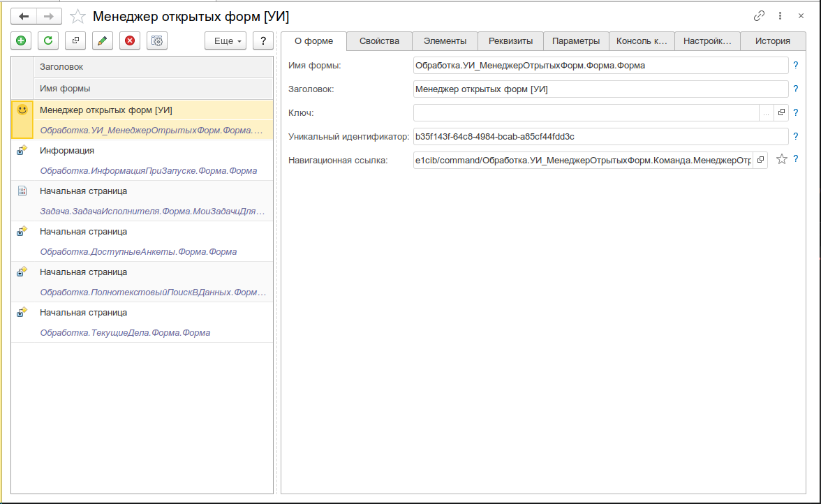The image size is (821, 504).
Task: Click the green plus add icon
Action: (21, 40)
